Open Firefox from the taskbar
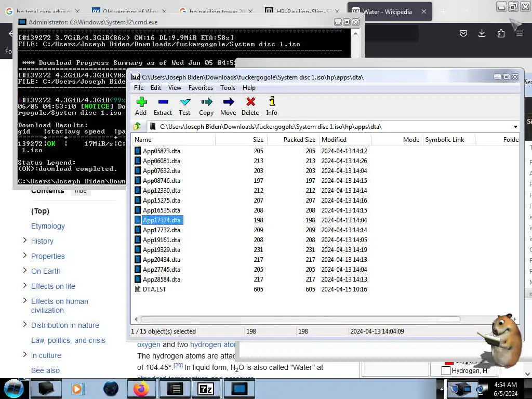532x399 pixels. (x=141, y=389)
